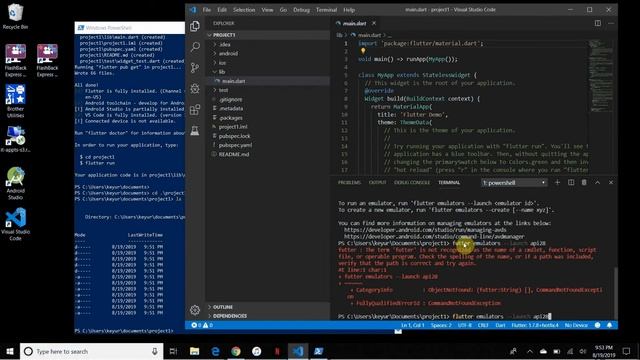Screen dimensions: 640x360
Task: Open Task View on the taskbar
Action: [x=173, y=351]
